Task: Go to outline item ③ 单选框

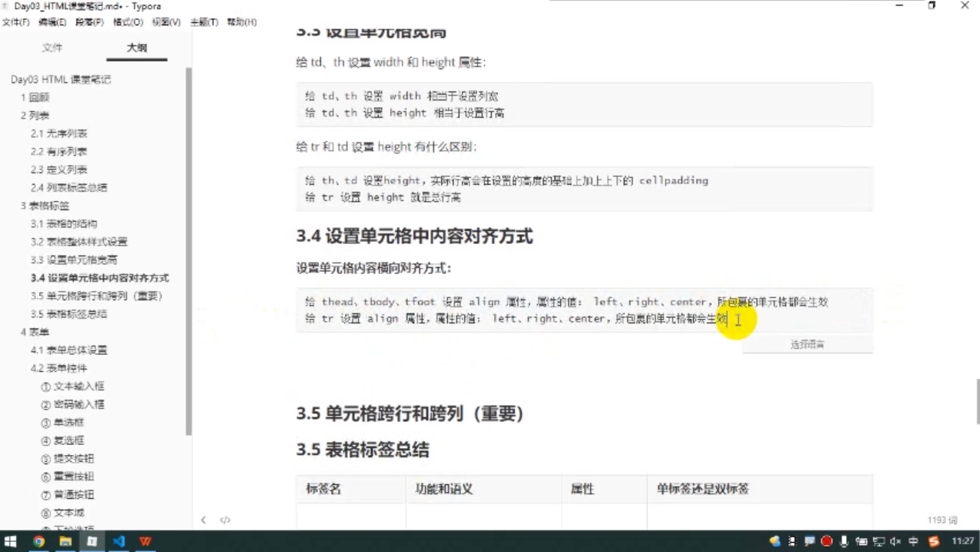Action: coord(62,423)
